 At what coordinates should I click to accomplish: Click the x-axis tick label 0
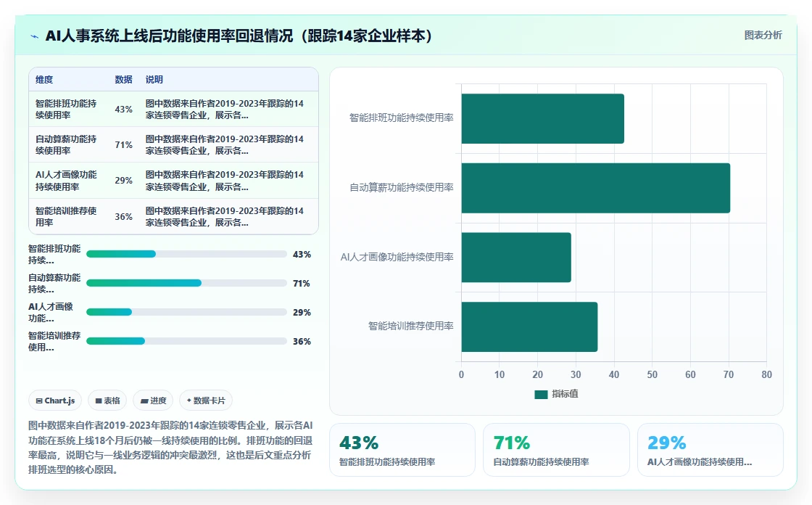[461, 374]
